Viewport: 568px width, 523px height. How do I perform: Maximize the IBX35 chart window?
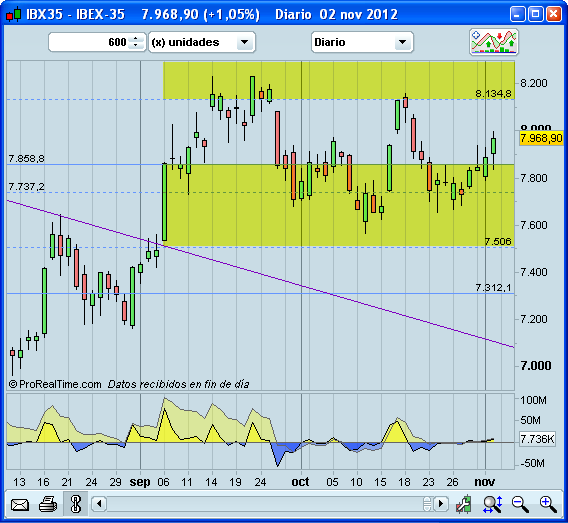[x=535, y=14]
